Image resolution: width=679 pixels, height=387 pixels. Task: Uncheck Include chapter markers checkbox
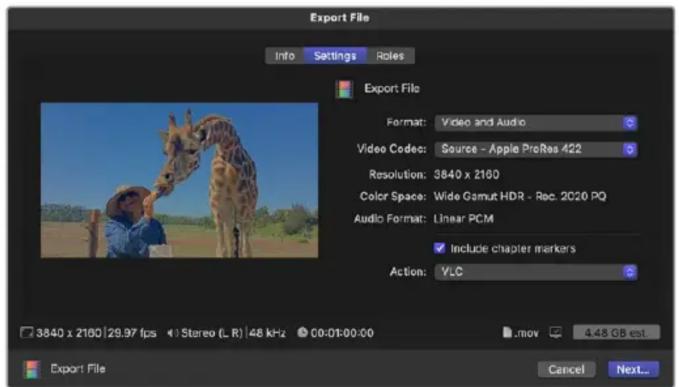tap(439, 248)
